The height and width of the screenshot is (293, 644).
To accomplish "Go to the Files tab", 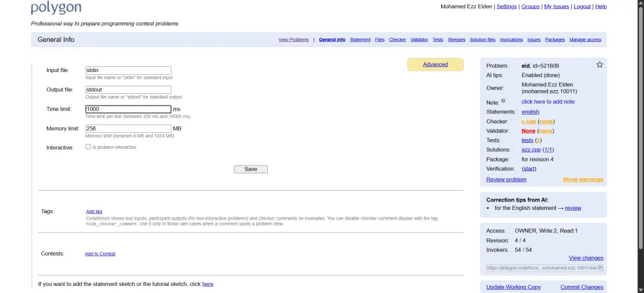I will (379, 40).
